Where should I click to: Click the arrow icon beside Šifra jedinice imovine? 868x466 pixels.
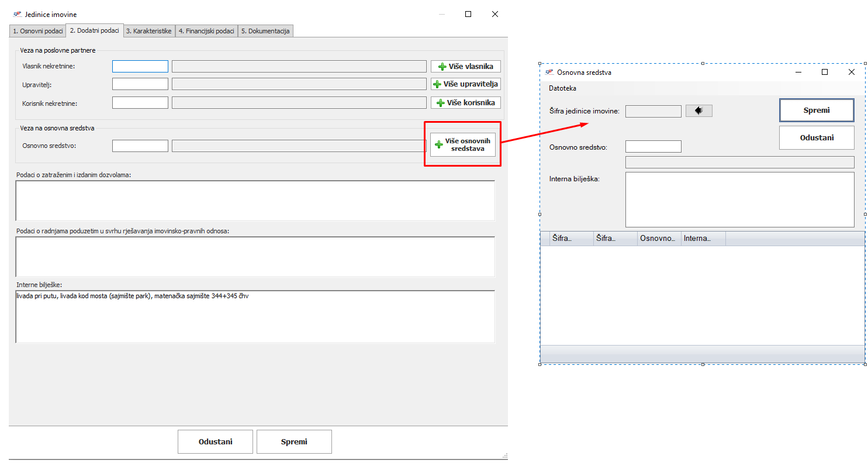click(x=698, y=111)
